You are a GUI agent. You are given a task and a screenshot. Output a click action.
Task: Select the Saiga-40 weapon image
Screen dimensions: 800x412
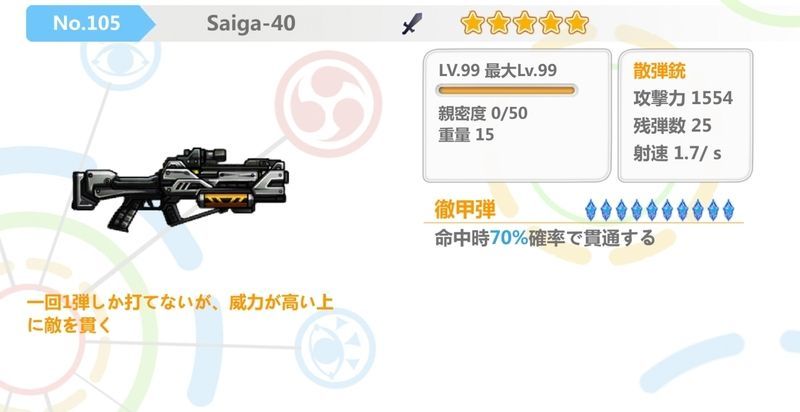[x=180, y=188]
